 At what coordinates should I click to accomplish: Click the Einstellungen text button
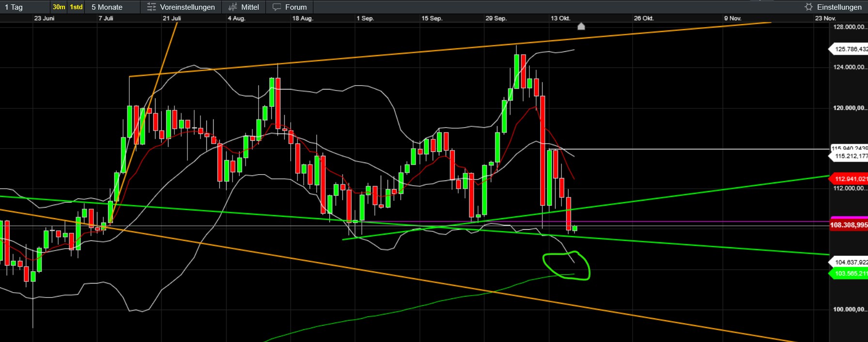839,7
